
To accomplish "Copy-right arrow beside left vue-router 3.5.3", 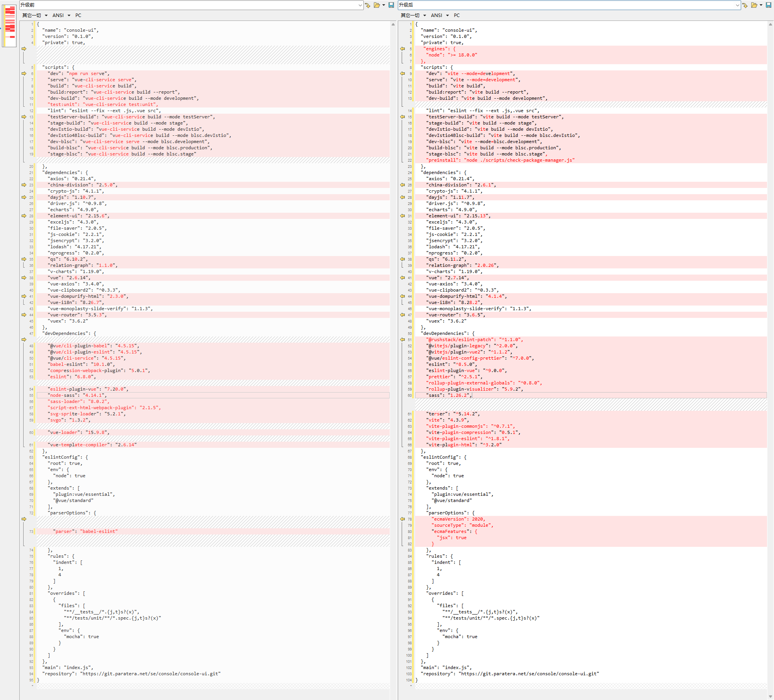I will tap(24, 315).
